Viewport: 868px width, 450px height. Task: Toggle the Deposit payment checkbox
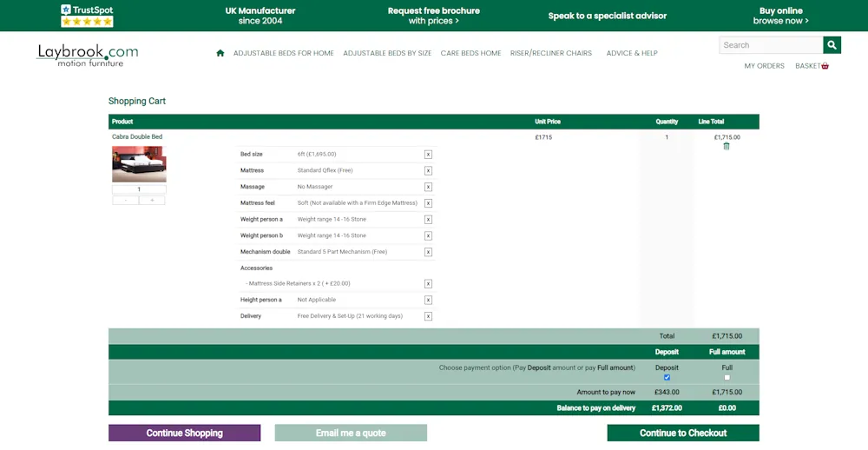[667, 377]
